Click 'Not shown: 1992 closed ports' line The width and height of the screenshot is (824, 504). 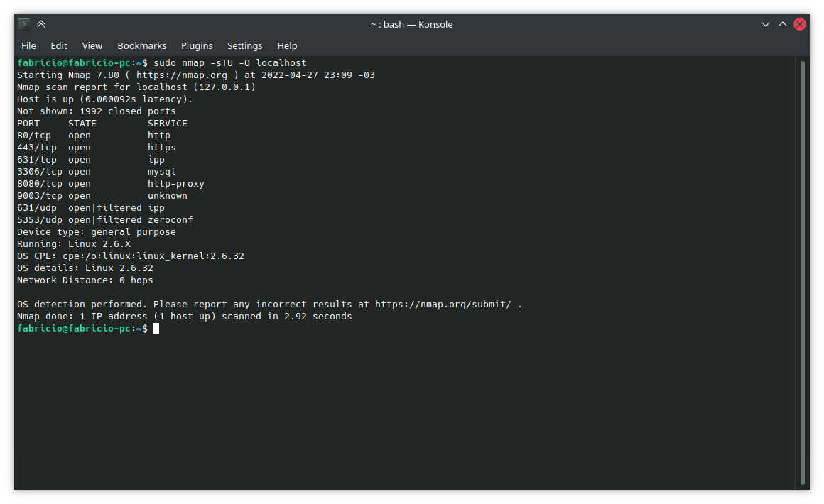[96, 111]
